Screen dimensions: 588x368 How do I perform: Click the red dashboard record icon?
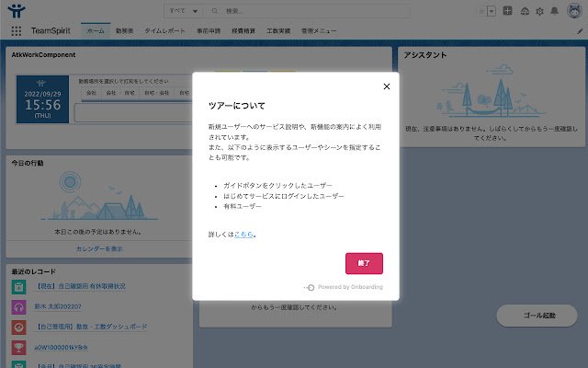click(18, 328)
